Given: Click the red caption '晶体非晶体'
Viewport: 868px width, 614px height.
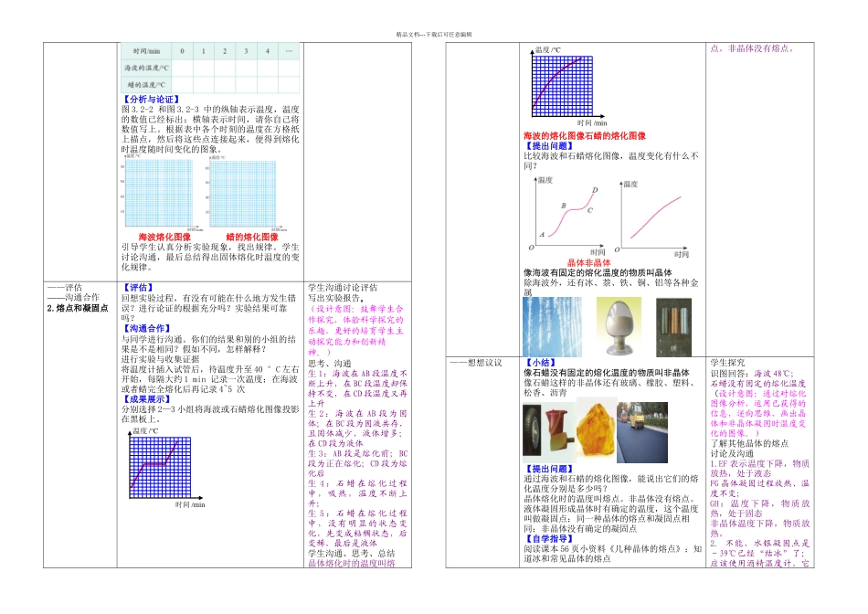Looking at the screenshot, I should (x=589, y=262).
